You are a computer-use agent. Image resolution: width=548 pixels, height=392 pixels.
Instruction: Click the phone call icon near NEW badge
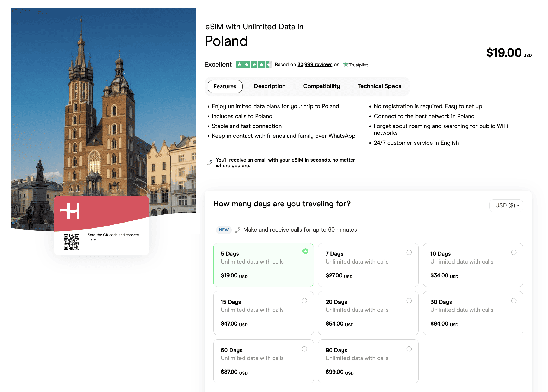pos(237,230)
